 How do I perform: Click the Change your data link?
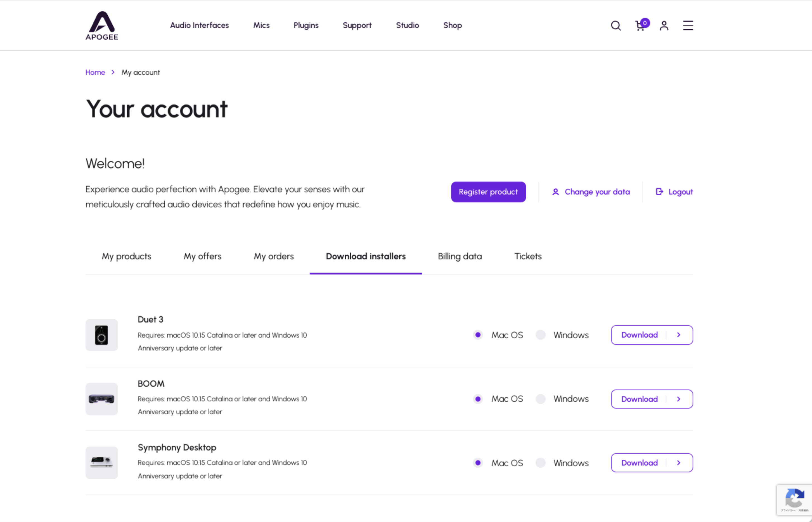click(x=597, y=192)
